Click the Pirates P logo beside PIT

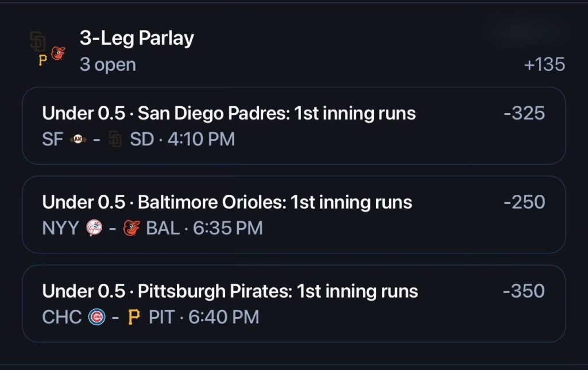click(134, 317)
